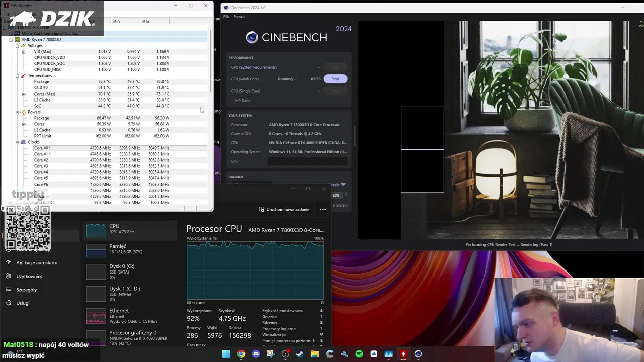
Task: Click the Processor name in Cinebench system info
Action: [304, 125]
